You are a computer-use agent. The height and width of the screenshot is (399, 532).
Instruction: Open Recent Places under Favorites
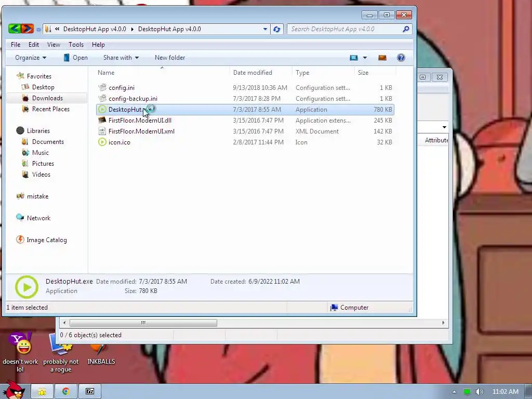(50, 109)
